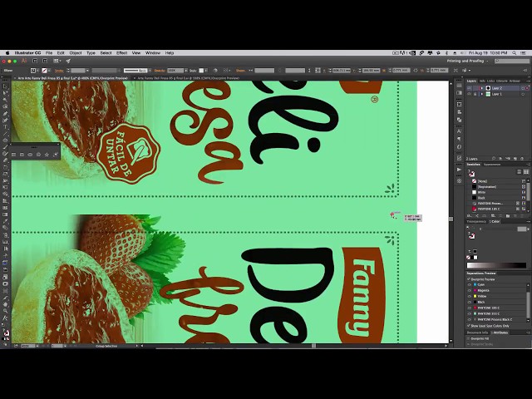
Task: Switch Swatches to list view
Action: tap(519, 172)
